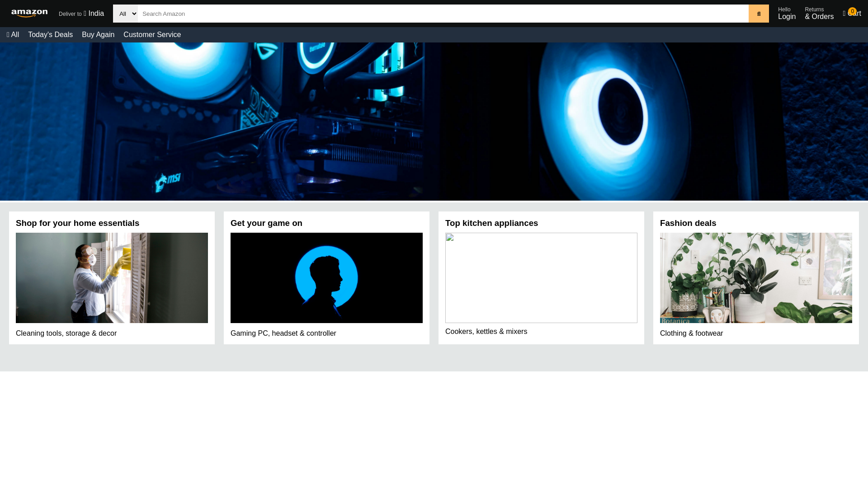Open Gaming PC, headset & controller link
868x488 pixels.
283,333
